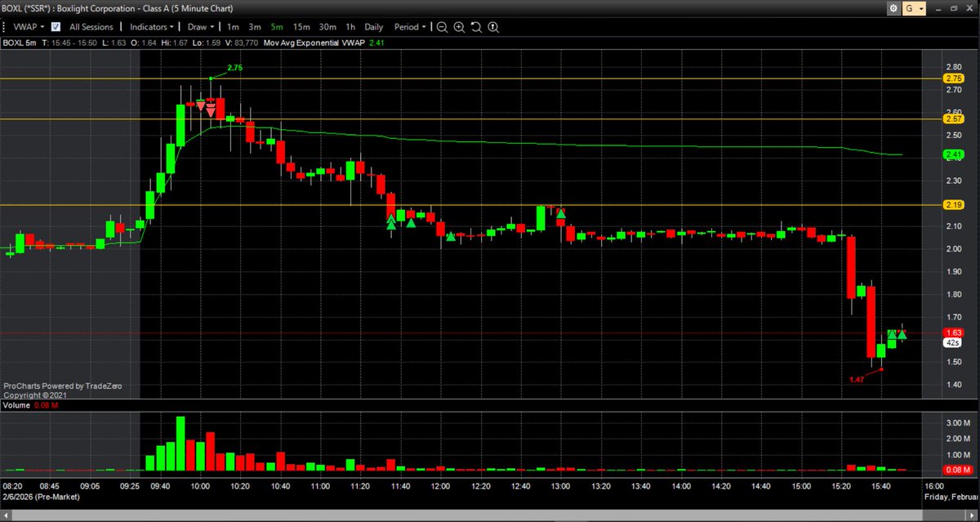Switch chart to Daily timeframe
This screenshot has height=522, width=980.
pos(373,27)
